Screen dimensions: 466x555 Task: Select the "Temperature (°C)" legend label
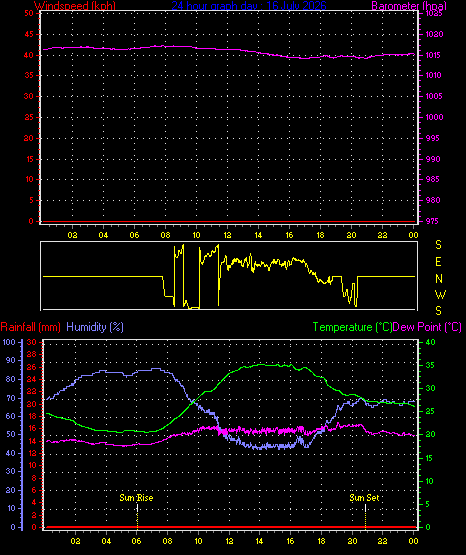(352, 327)
